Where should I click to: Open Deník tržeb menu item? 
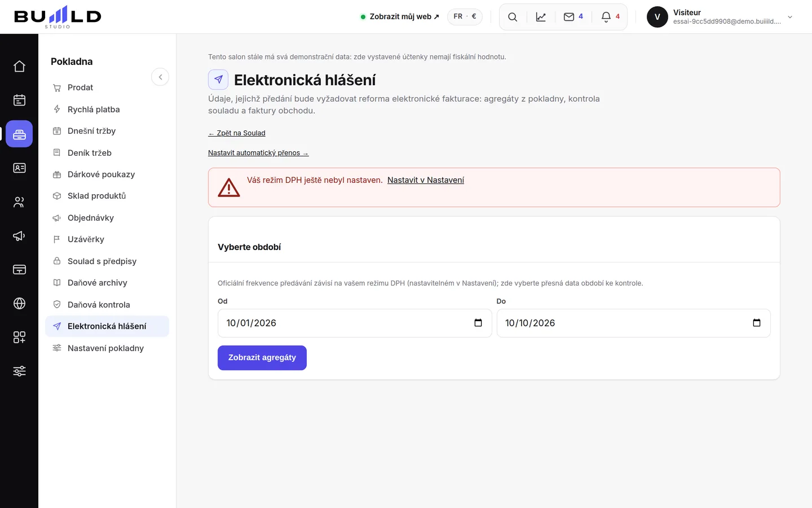point(107,153)
